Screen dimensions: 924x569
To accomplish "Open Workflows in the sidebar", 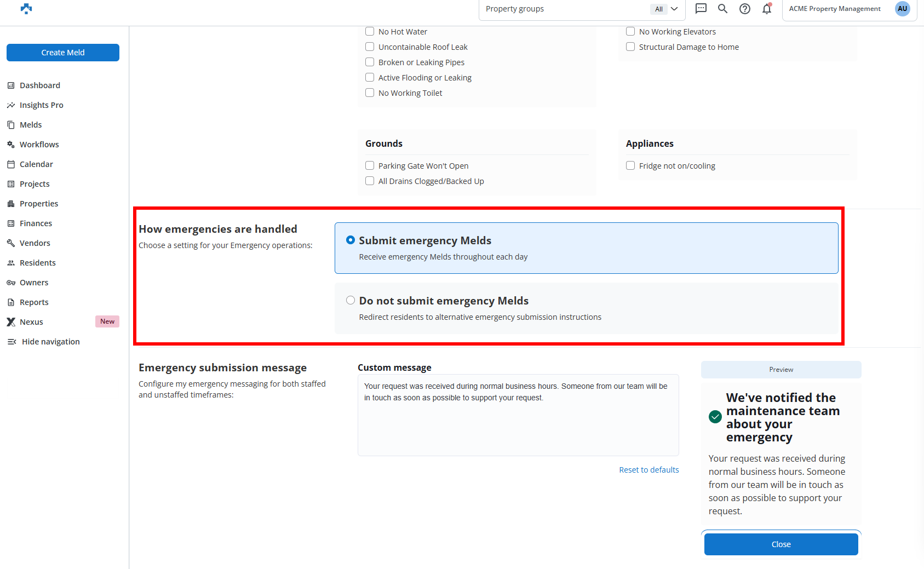I will point(39,145).
